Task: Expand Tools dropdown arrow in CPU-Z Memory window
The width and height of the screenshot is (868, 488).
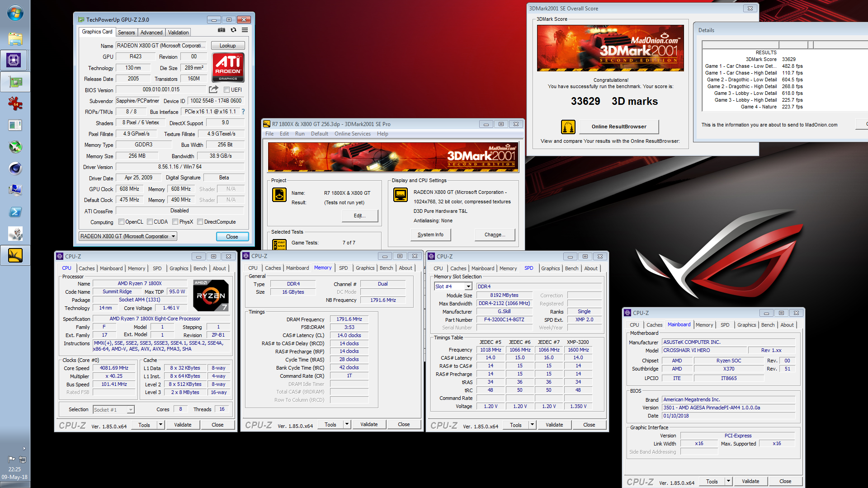Action: click(x=347, y=424)
